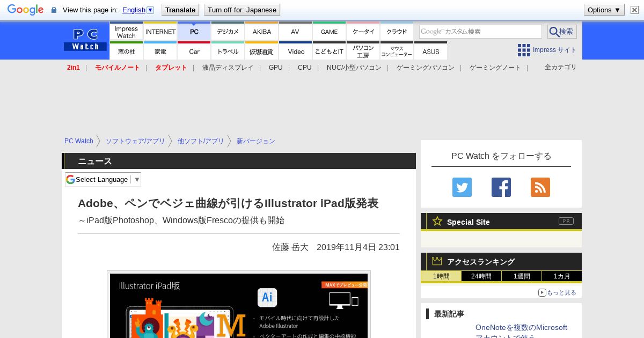644x338 pixels.
Task: Open the タブレット category link
Action: [x=171, y=68]
